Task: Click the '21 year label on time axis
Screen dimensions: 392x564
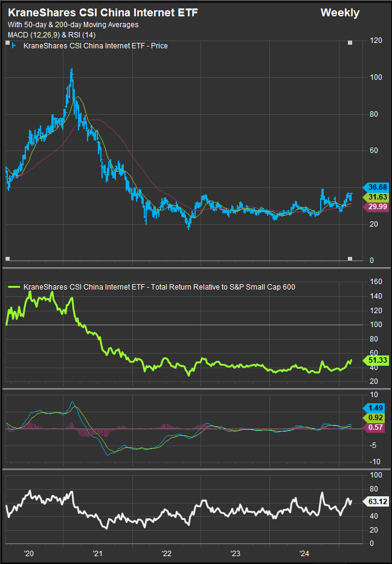Action: (x=98, y=553)
